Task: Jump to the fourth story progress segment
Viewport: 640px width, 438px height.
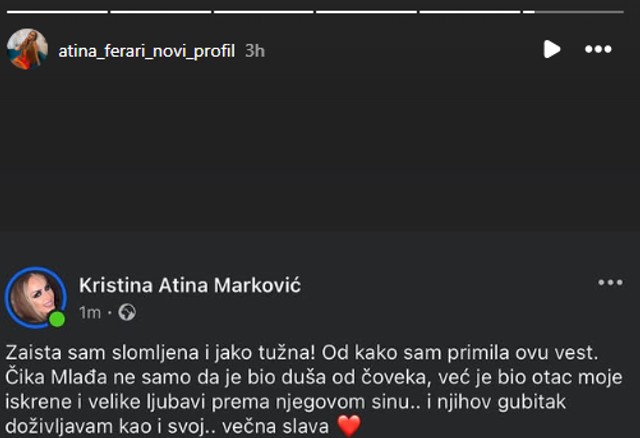Action: [x=366, y=11]
